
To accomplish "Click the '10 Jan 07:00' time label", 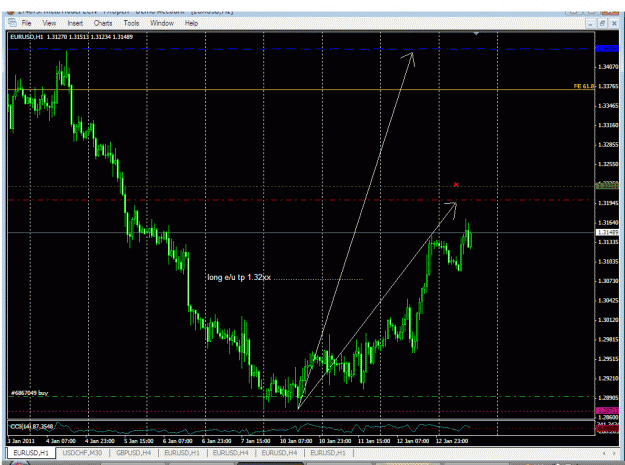I will point(296,441).
